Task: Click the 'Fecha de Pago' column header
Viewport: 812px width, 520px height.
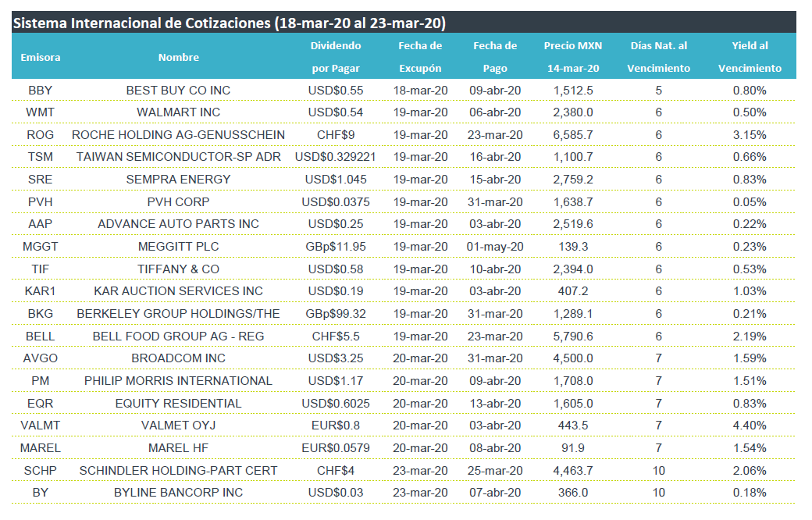Action: (495, 57)
